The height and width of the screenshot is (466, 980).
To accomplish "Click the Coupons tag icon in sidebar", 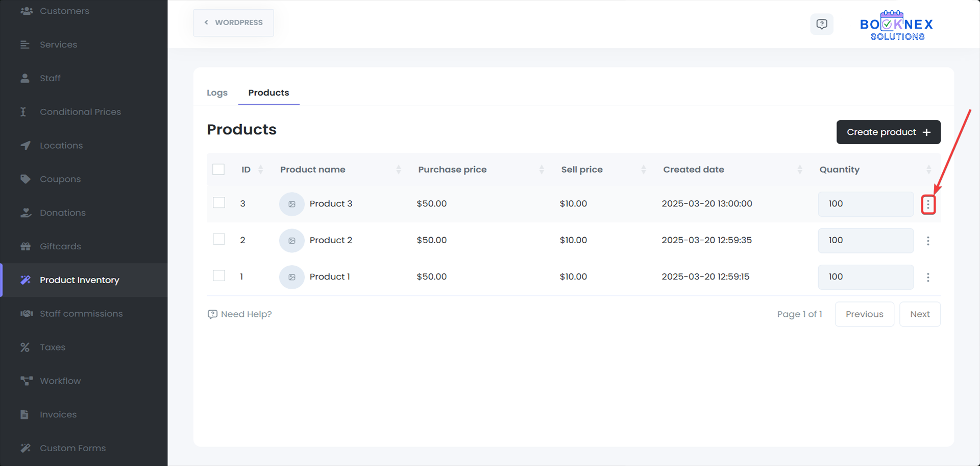I will coord(26,179).
